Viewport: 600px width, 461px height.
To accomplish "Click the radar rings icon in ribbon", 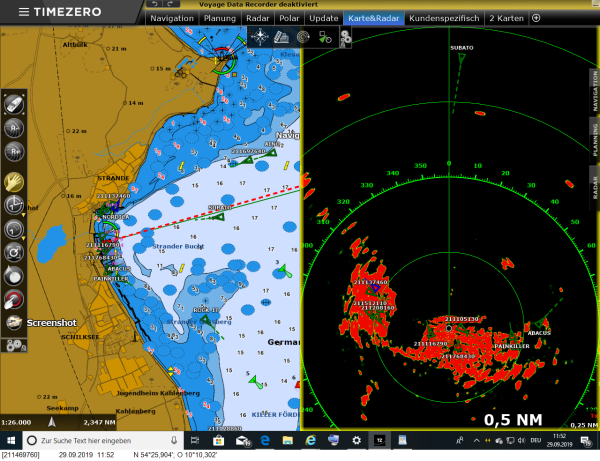I will point(303,37).
